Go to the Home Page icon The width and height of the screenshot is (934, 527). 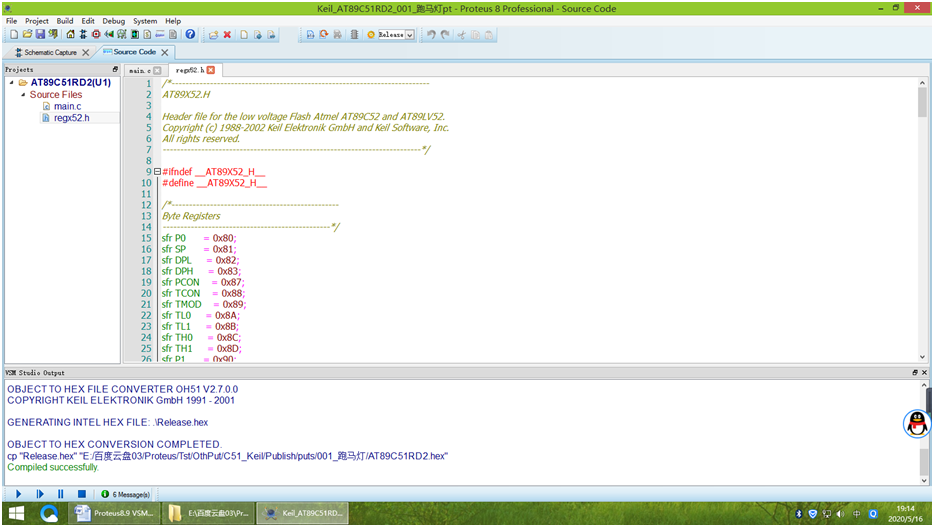70,35
